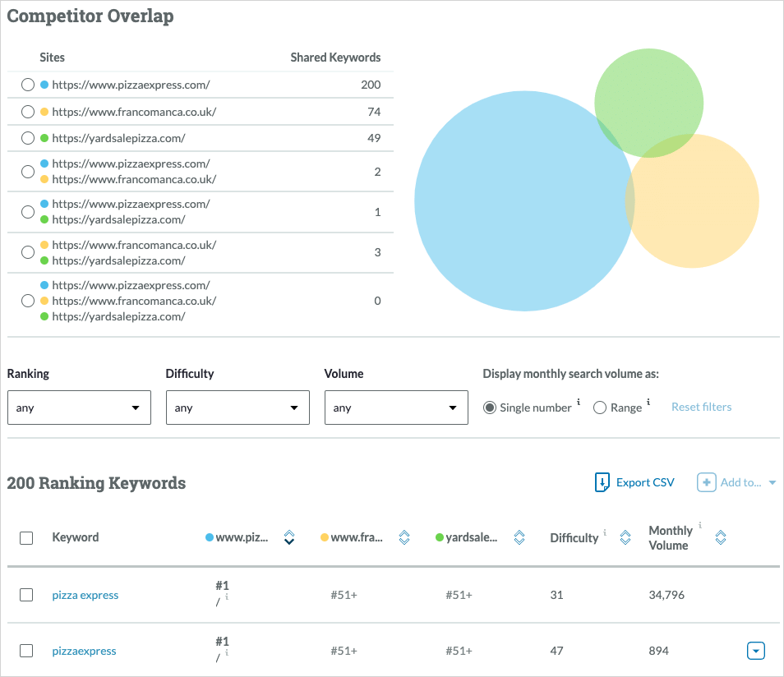Screen dimensions: 784x677
Task: Open the 'pizza express' keyword link
Action: [85, 595]
